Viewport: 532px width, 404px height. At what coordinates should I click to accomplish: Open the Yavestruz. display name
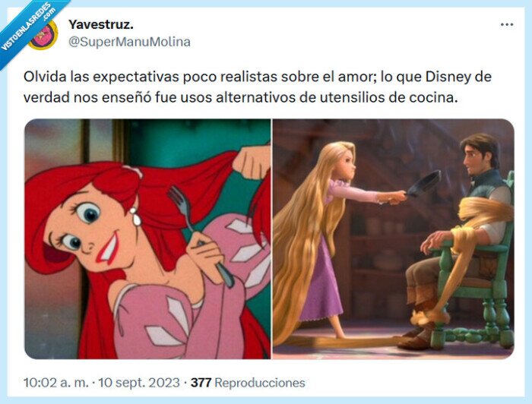pos(101,24)
